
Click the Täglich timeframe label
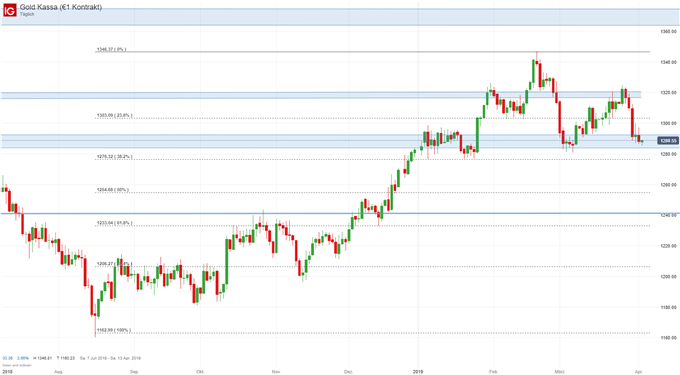(x=27, y=14)
